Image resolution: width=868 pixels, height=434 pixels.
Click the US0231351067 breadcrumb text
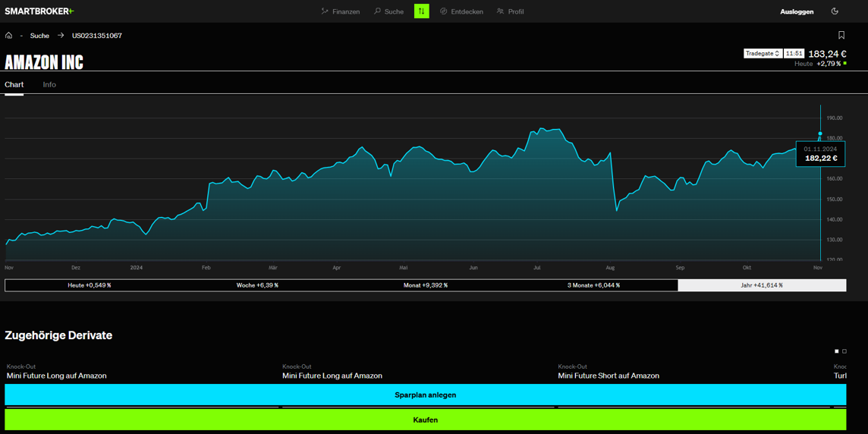point(97,36)
